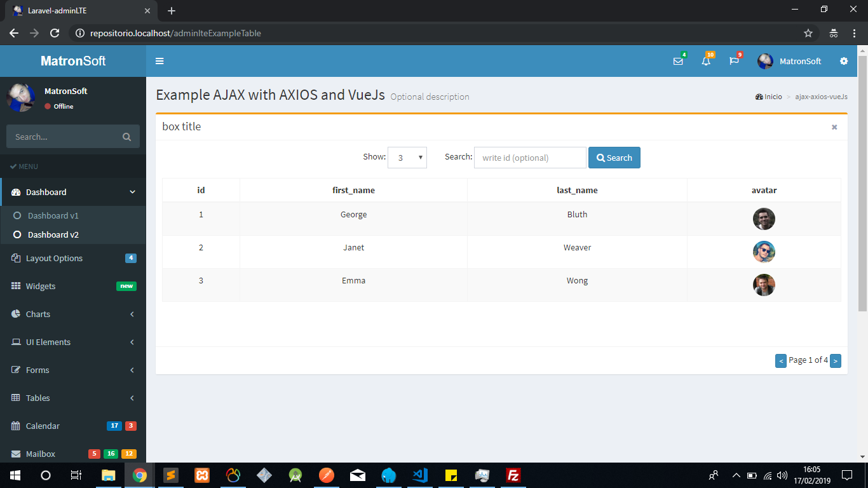Focus the write id search field
Image resolution: width=868 pixels, height=488 pixels.
click(530, 158)
